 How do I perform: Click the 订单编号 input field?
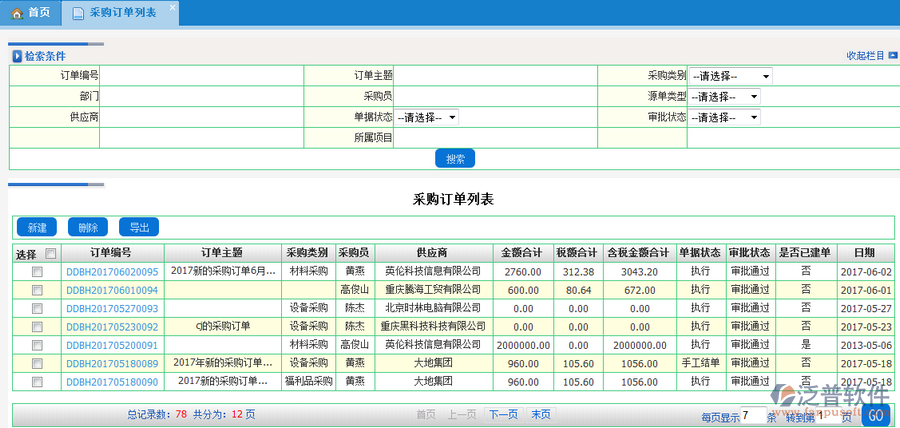(200, 76)
